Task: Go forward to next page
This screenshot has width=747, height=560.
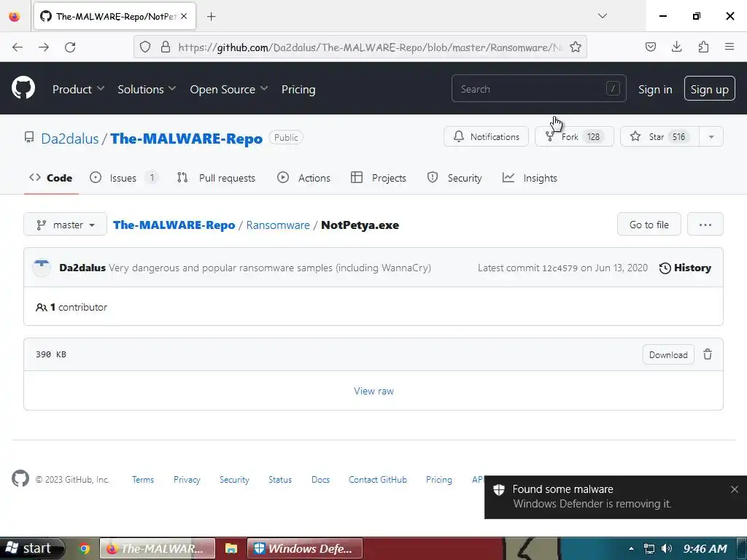Action: 44,47
